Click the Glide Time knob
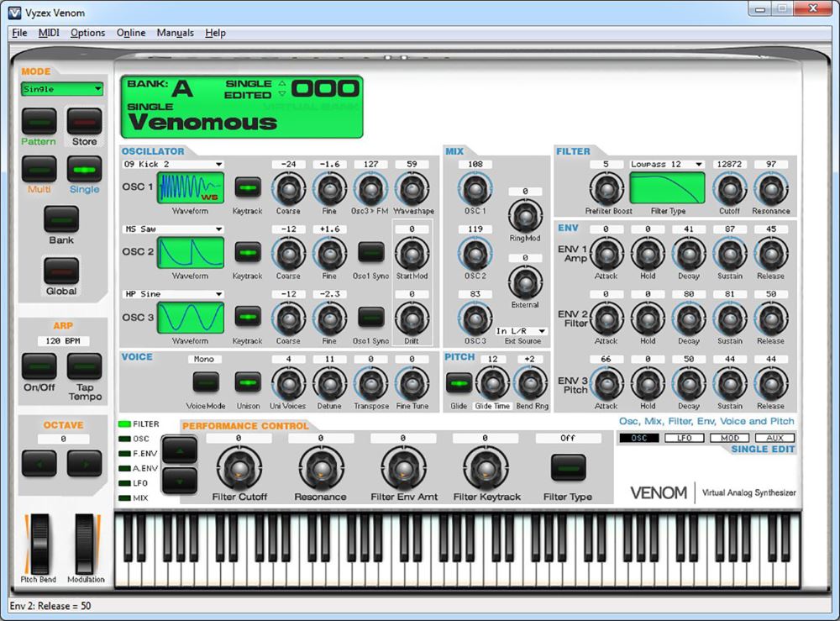Image resolution: width=840 pixels, height=621 pixels. click(x=491, y=384)
